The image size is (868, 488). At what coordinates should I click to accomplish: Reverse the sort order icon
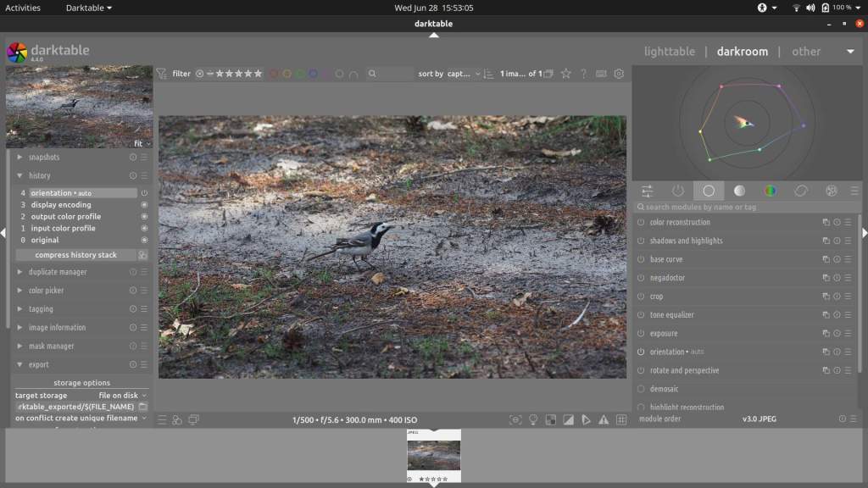(488, 74)
